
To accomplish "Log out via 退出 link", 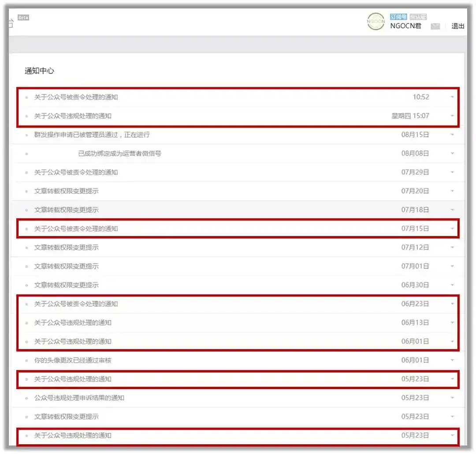I will [x=458, y=26].
